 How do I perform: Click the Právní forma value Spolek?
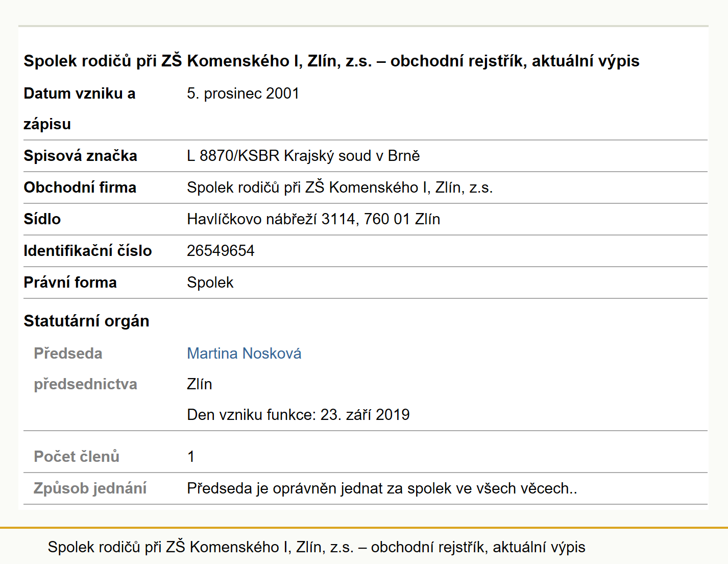210,283
